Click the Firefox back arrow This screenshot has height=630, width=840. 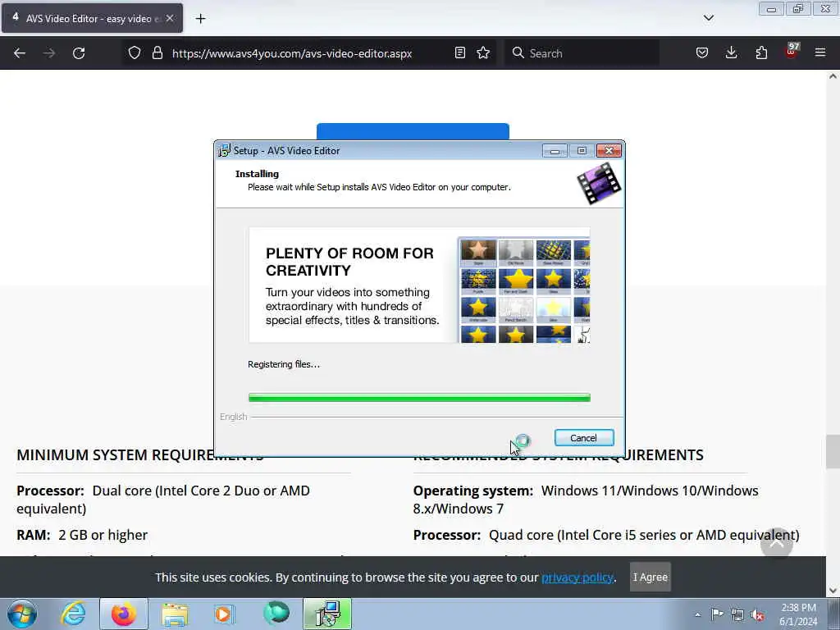click(x=20, y=53)
